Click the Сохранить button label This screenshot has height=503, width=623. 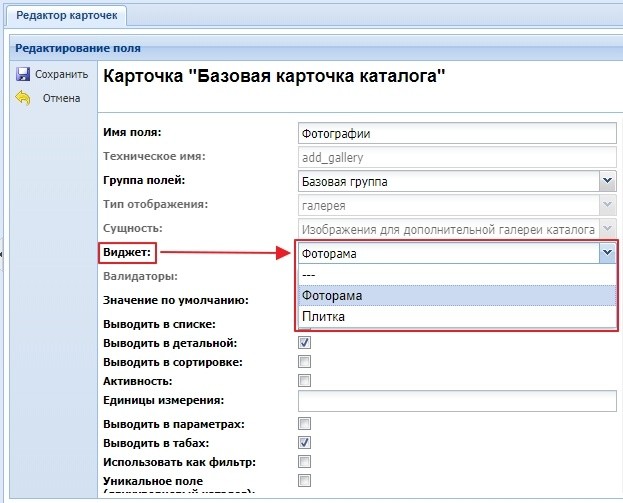click(62, 75)
